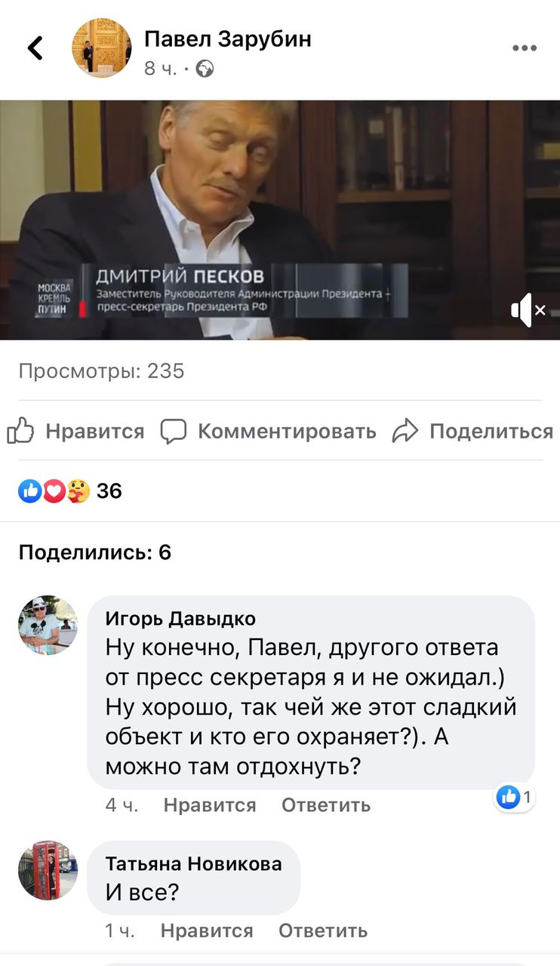Viewport: 560px width, 966px height.
Task: Tap the share arrow icon
Action: tap(405, 431)
